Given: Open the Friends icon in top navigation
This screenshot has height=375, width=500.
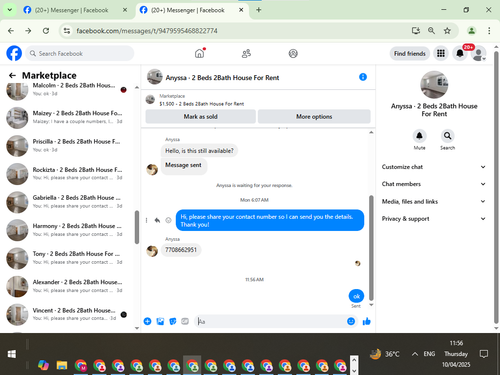Looking at the screenshot, I should [x=246, y=53].
